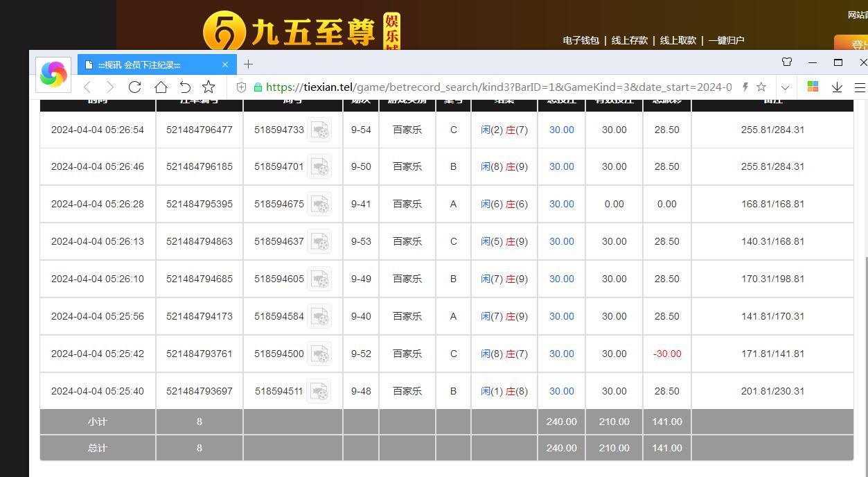This screenshot has width=868, height=477.
Task: Click the 30.00 bet link for 05:26:54
Action: (561, 130)
